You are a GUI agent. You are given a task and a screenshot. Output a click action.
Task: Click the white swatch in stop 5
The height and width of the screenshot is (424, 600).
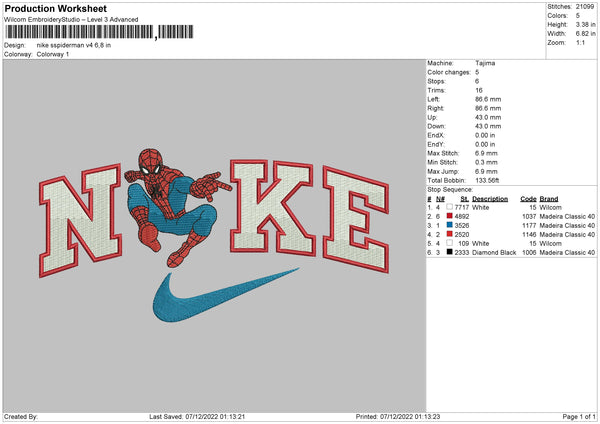[x=450, y=243]
